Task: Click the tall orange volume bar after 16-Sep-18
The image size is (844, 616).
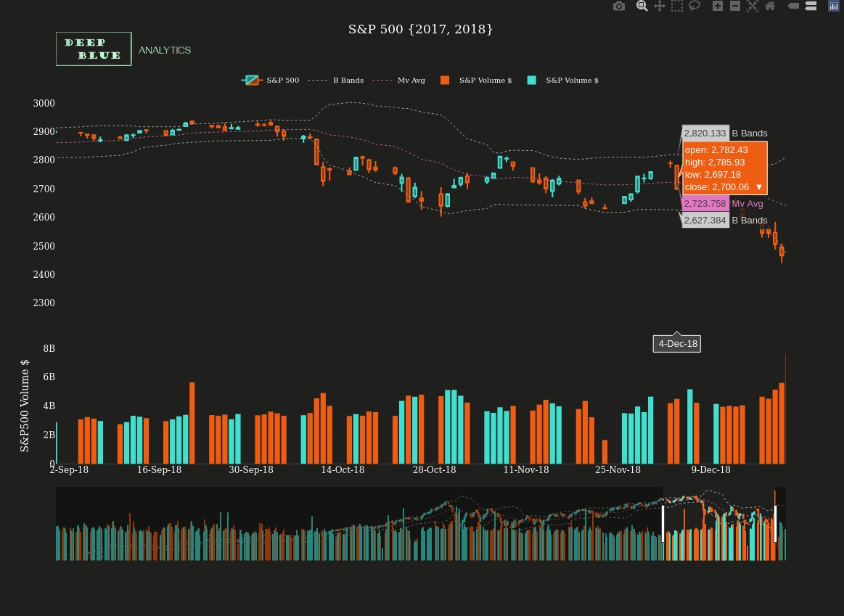Action: pyautogui.click(x=192, y=423)
